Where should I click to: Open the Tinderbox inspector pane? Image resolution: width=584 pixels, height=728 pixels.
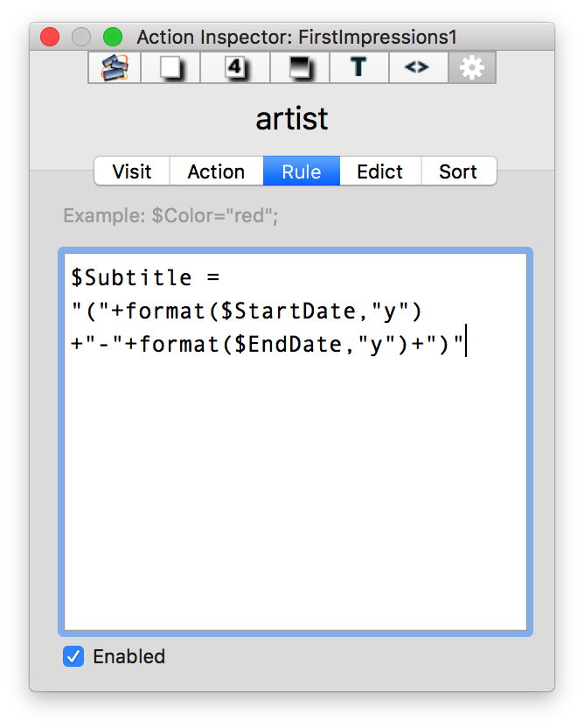tap(115, 67)
